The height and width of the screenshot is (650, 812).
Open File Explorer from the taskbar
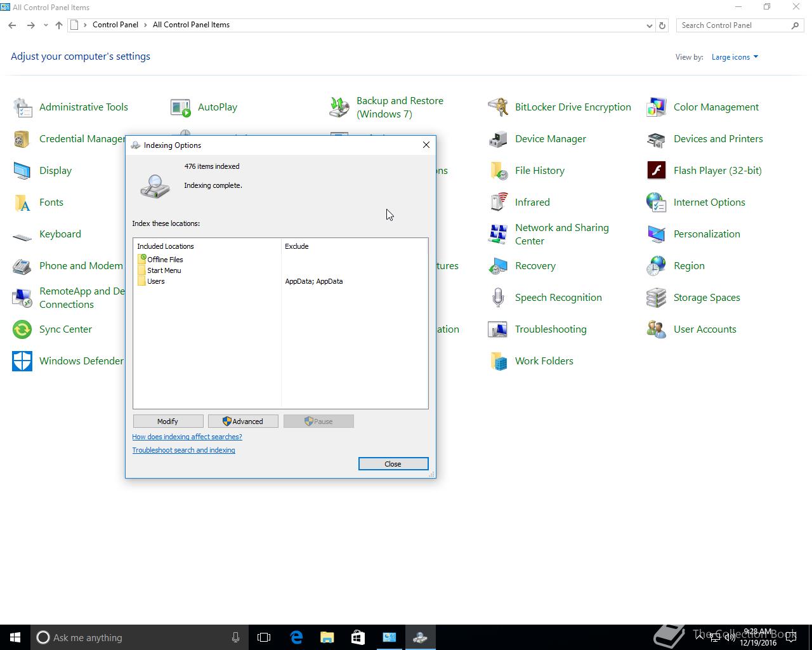pos(327,637)
